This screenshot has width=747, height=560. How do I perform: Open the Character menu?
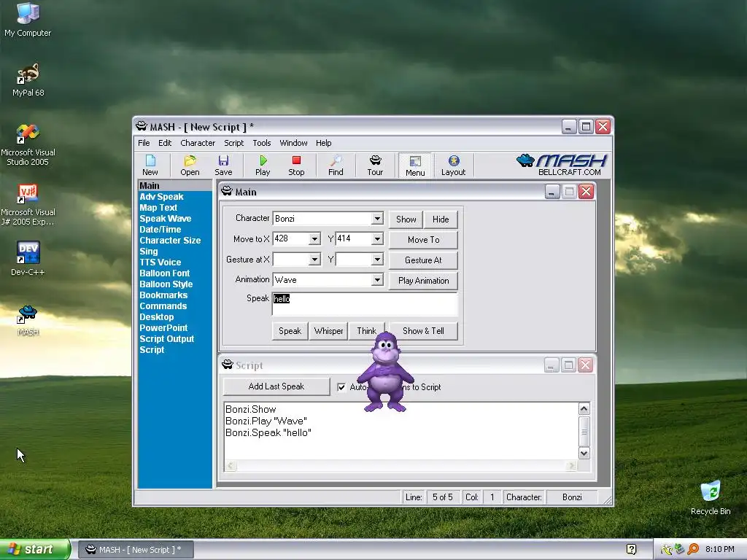pyautogui.click(x=198, y=143)
